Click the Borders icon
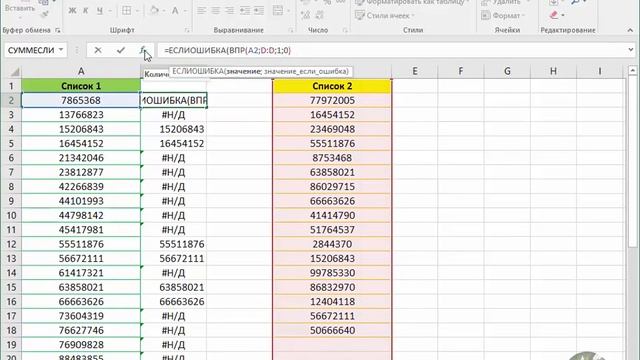The width and height of the screenshot is (640, 360). (x=127, y=11)
